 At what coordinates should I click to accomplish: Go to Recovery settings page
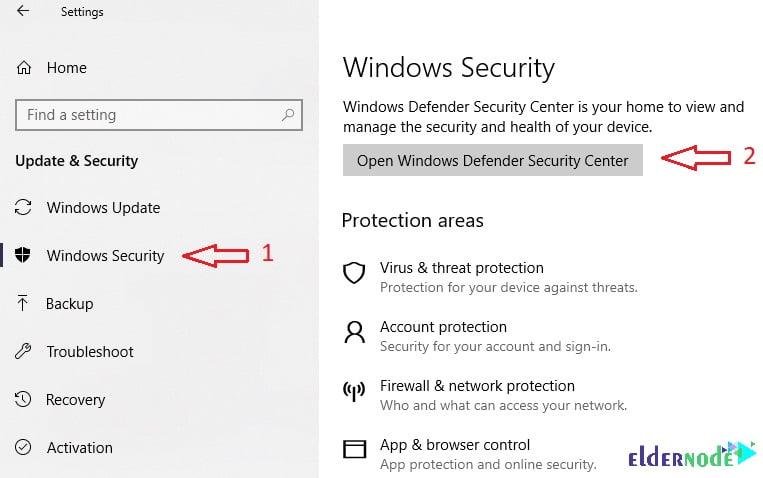75,400
